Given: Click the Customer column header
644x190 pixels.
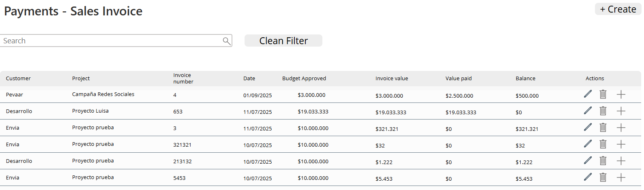Looking at the screenshot, I should pyautogui.click(x=18, y=79).
